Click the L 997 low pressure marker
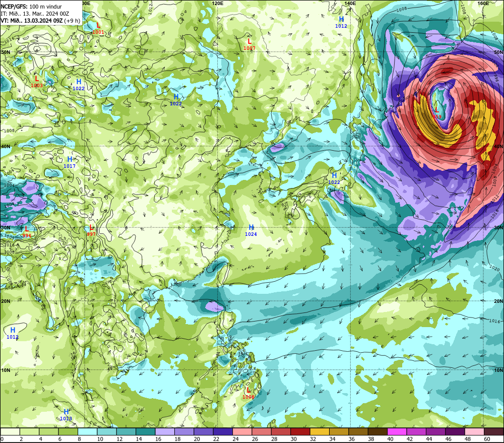 tap(91, 230)
